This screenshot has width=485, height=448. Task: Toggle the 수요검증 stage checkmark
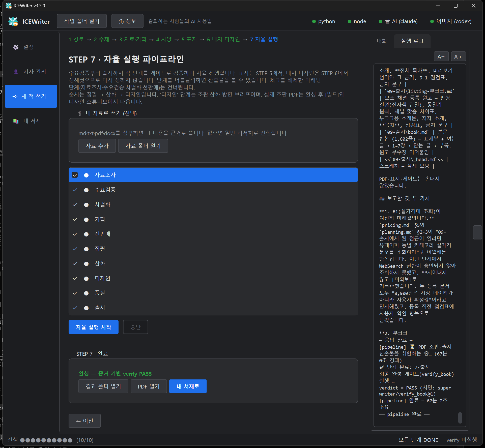coord(75,190)
